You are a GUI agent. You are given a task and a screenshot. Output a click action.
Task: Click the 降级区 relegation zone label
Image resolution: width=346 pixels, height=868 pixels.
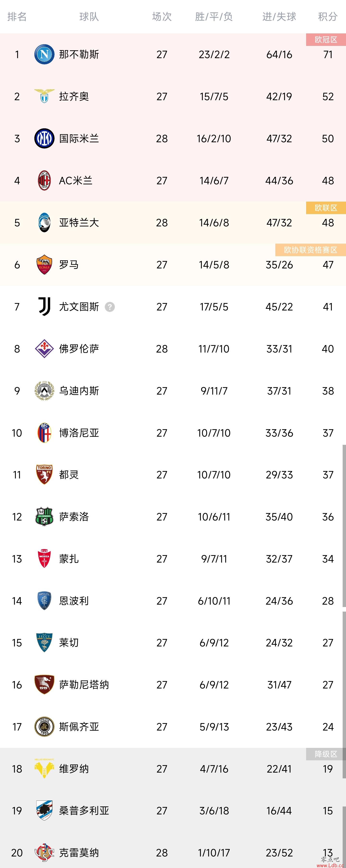tap(326, 754)
